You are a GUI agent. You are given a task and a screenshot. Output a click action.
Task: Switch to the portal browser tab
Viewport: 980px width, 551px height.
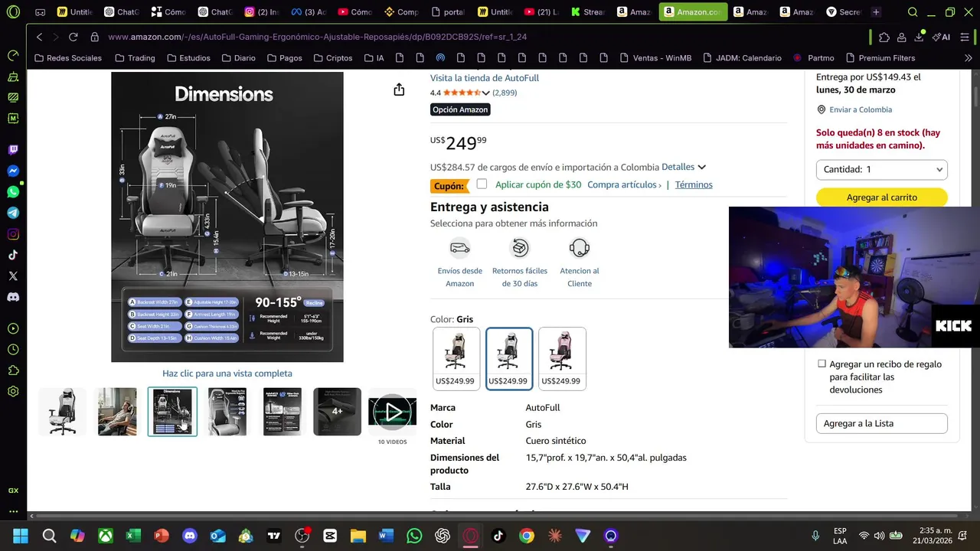(448, 12)
